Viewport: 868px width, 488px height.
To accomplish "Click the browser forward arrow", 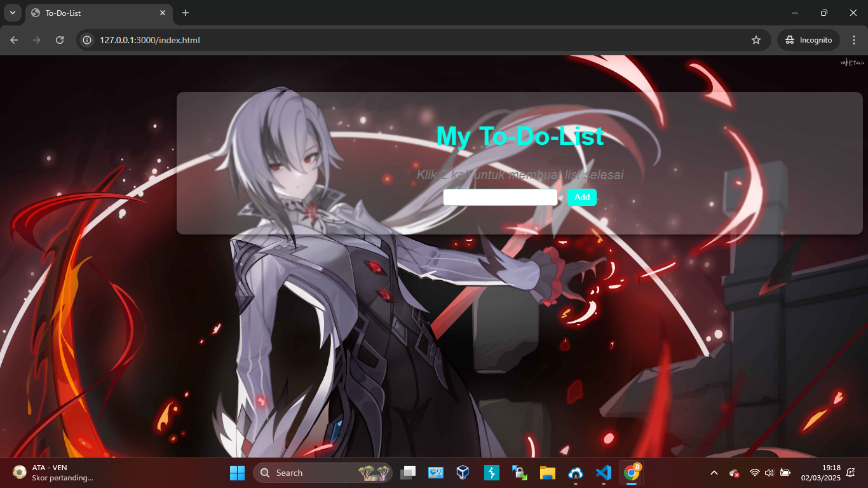I will click(x=37, y=40).
